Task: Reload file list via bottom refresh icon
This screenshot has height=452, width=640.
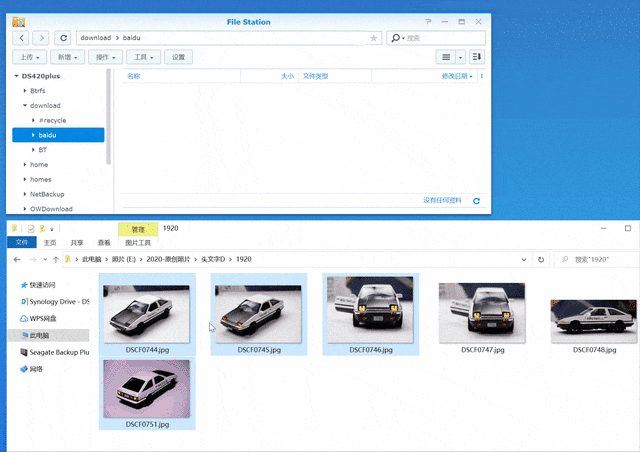Action: (x=476, y=201)
